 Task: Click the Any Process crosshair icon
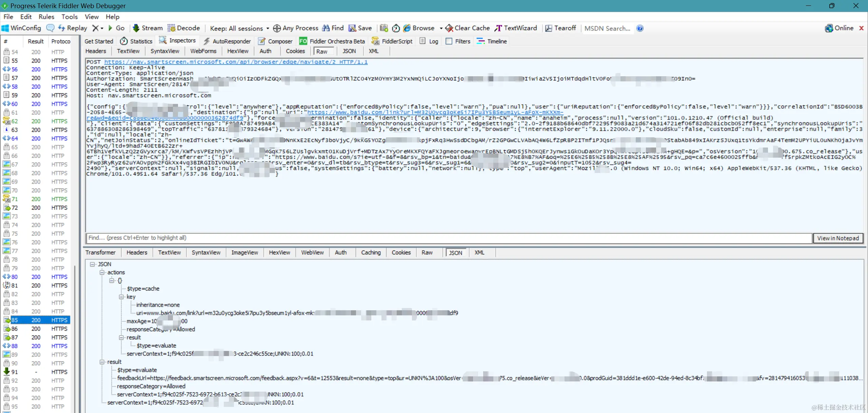click(277, 28)
